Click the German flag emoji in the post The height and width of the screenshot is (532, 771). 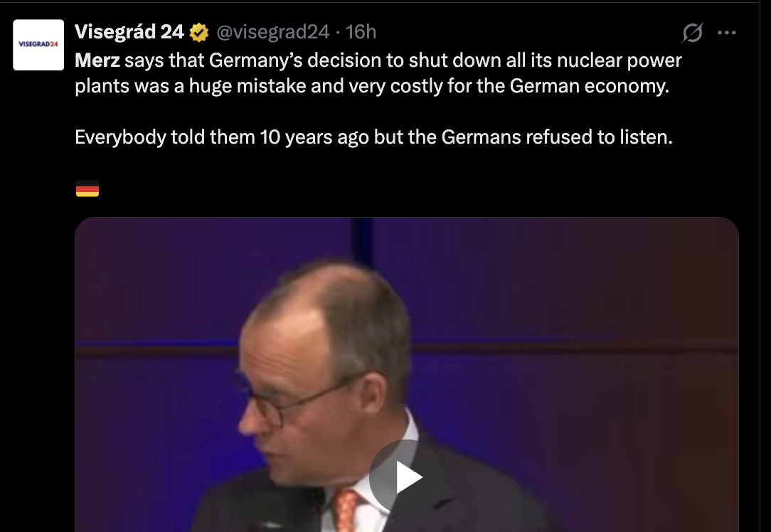[87, 188]
